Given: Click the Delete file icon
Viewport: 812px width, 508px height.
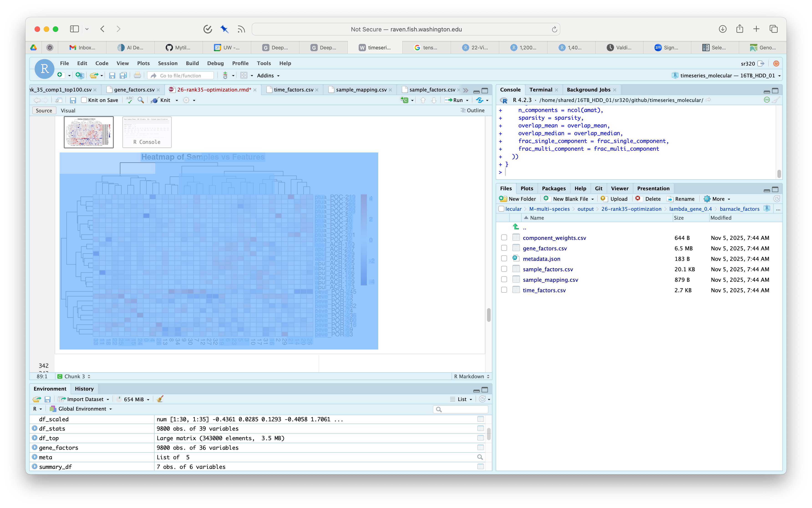Looking at the screenshot, I should click(638, 199).
